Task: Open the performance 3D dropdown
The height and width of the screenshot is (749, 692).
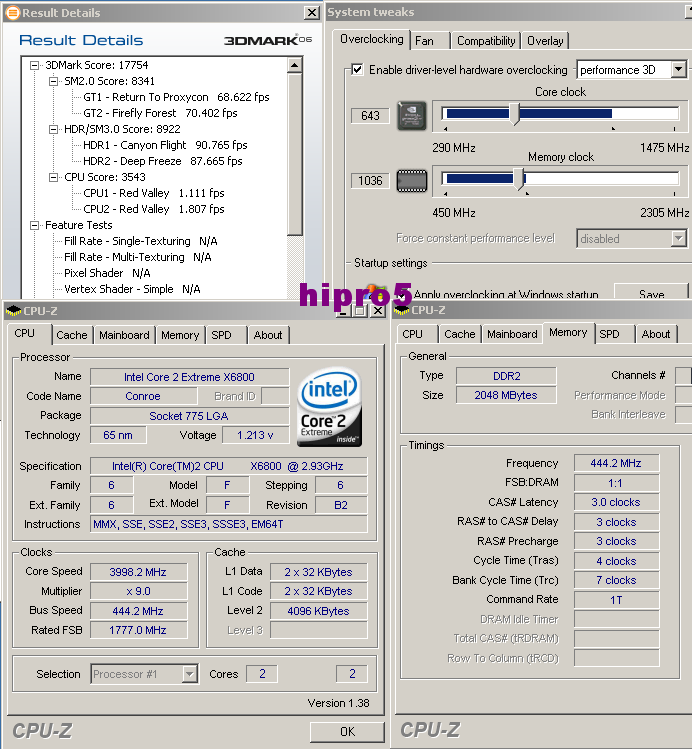Action: tap(679, 70)
